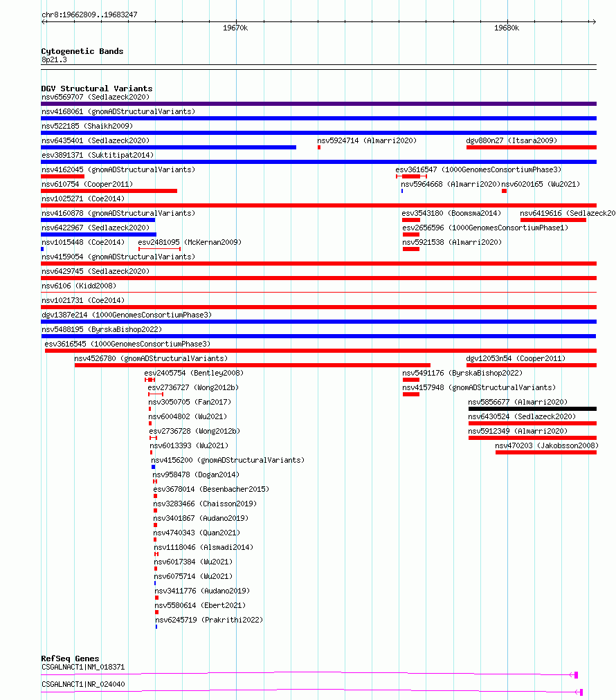The height and width of the screenshot is (700, 616).
Task: Open nsv1015448 (Coe2014) label
Action: pos(83,242)
